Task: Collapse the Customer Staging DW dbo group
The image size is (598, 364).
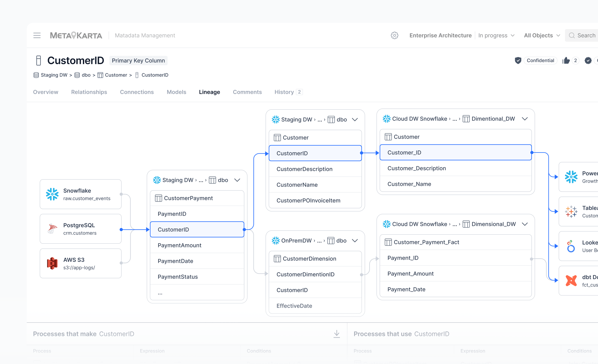Action: (355, 119)
